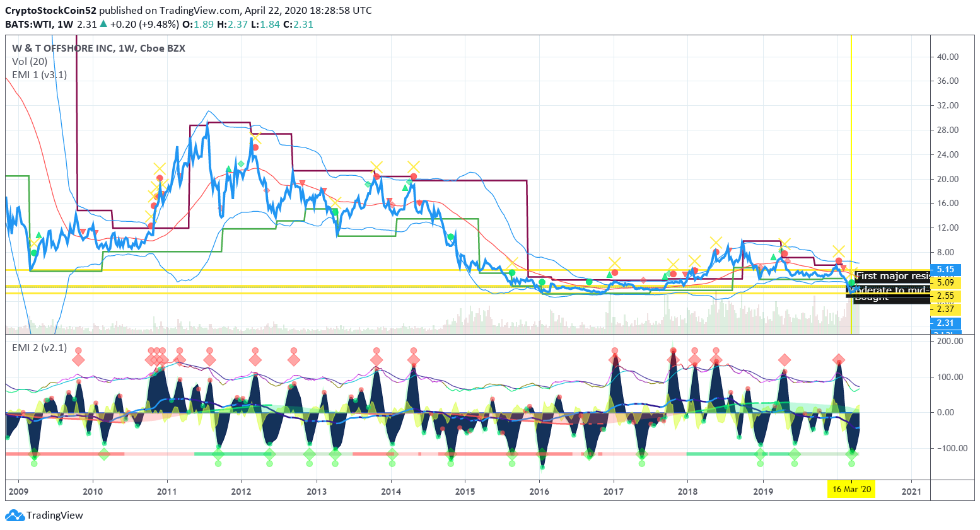Click the 16.00 price axis label

click(x=948, y=204)
